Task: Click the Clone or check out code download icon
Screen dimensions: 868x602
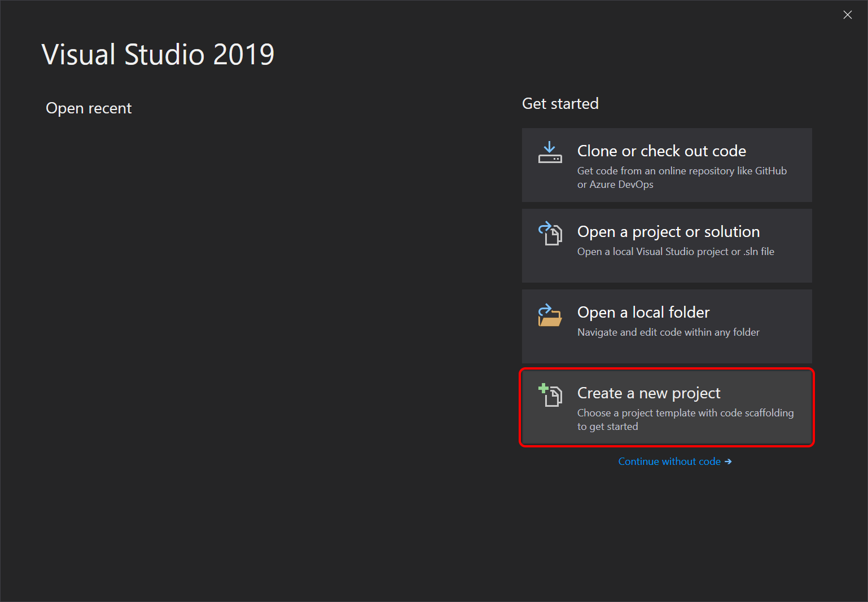Action: click(550, 153)
